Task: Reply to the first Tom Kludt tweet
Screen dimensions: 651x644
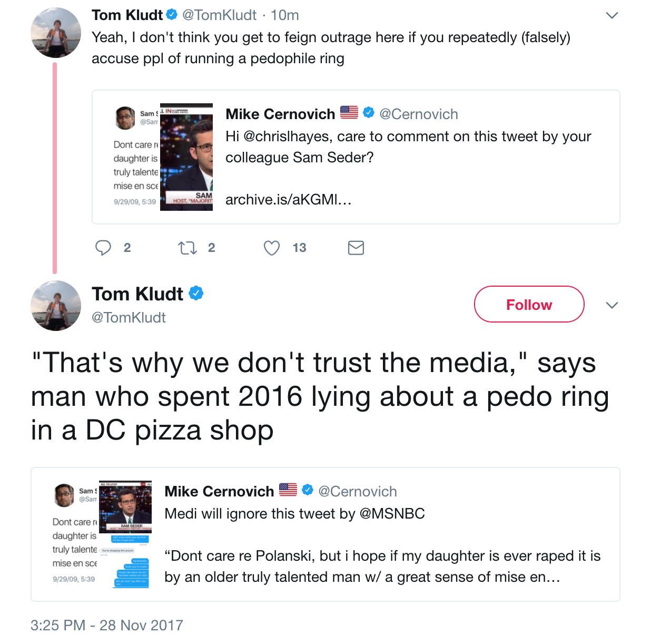Action: coord(103,248)
